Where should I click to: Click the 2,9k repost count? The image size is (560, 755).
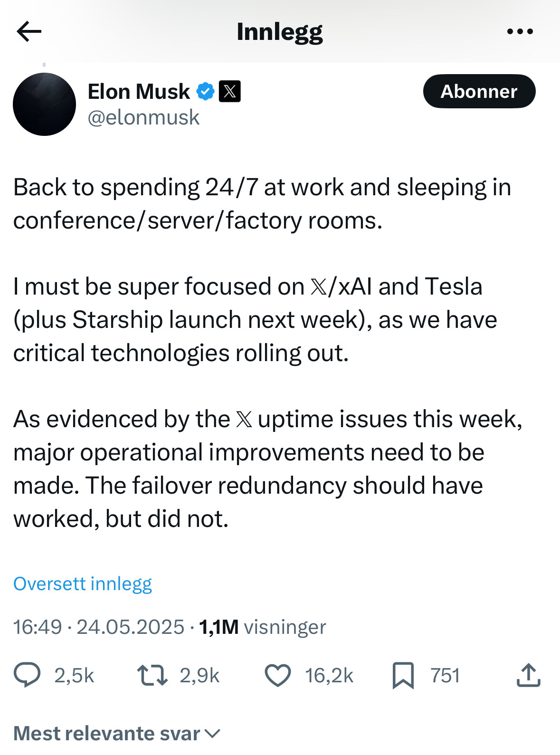(x=199, y=676)
